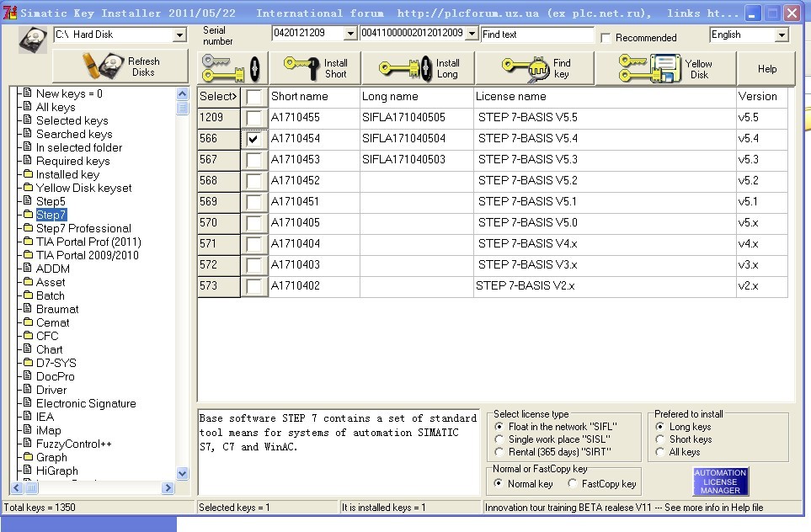Open the C:\ Hard Disk drive dropdown
Image resolution: width=811 pixels, height=532 pixels.
tap(179, 35)
